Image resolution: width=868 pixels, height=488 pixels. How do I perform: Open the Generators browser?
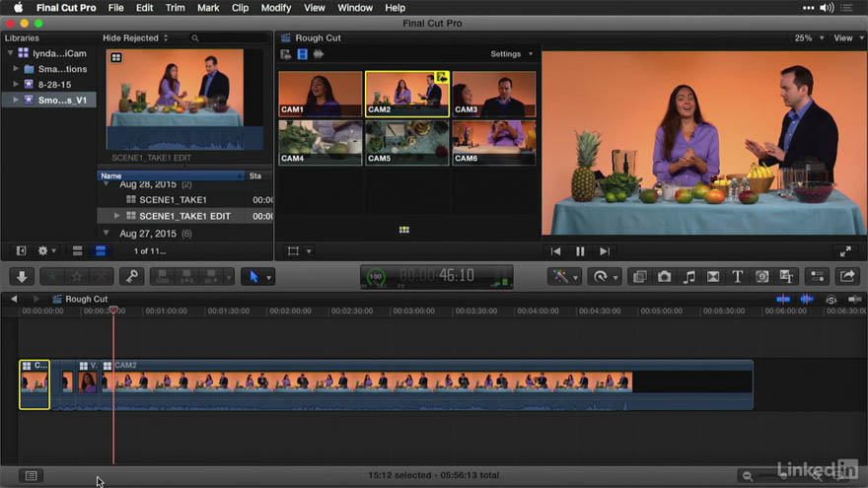coord(762,276)
